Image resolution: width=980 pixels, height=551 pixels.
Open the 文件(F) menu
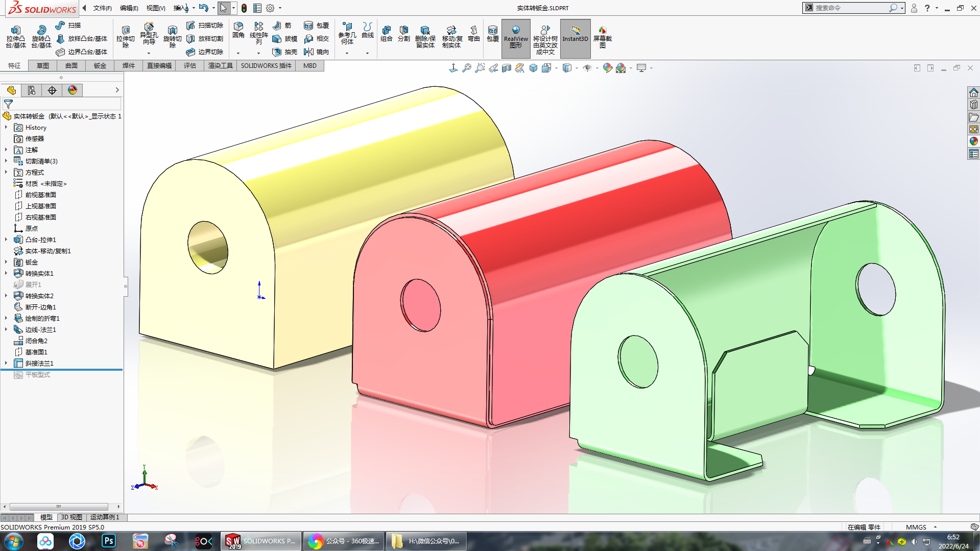pyautogui.click(x=102, y=8)
